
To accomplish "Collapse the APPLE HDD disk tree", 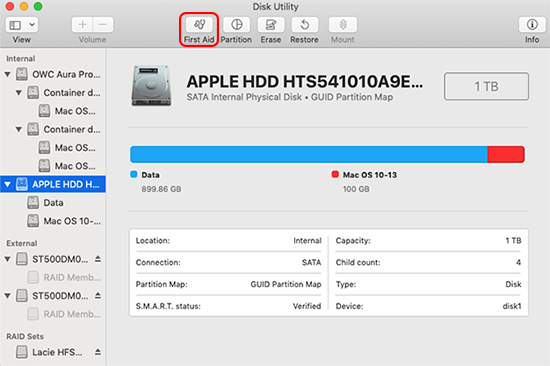I will pos(7,184).
